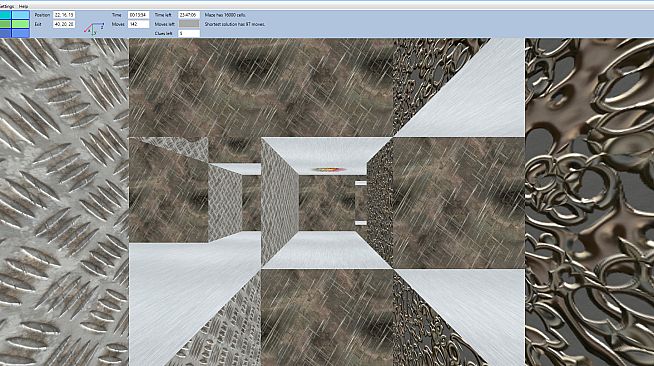
Task: Click the Time elapsed field
Action: point(138,15)
